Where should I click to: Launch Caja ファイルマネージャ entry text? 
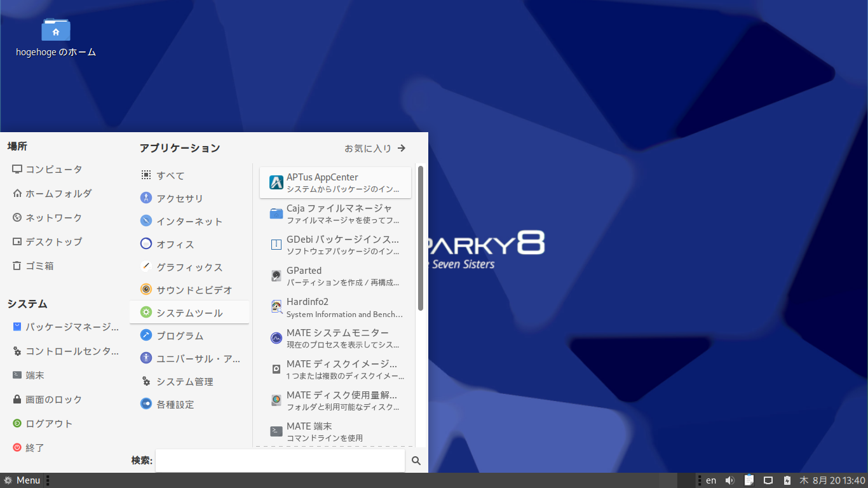pos(339,208)
